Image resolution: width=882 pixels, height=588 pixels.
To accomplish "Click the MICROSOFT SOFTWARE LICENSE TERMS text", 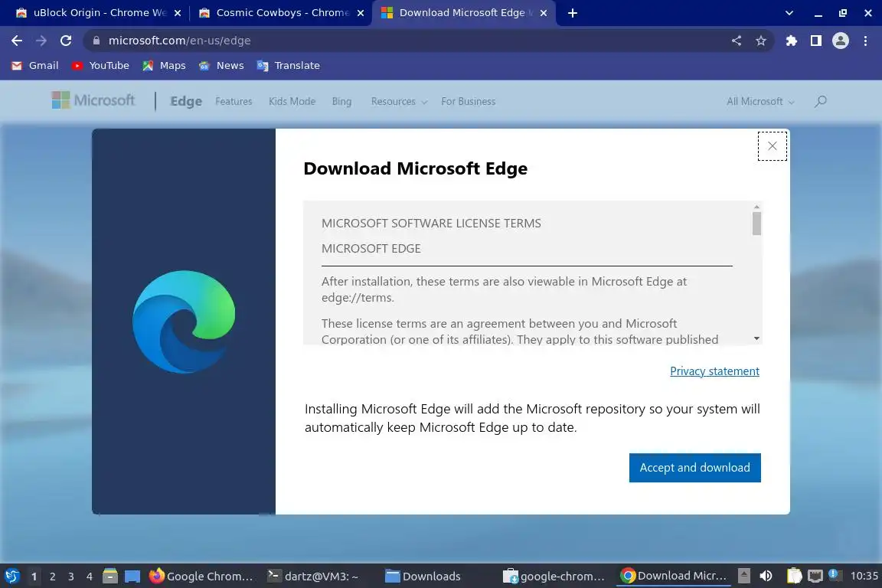I will pyautogui.click(x=431, y=224).
